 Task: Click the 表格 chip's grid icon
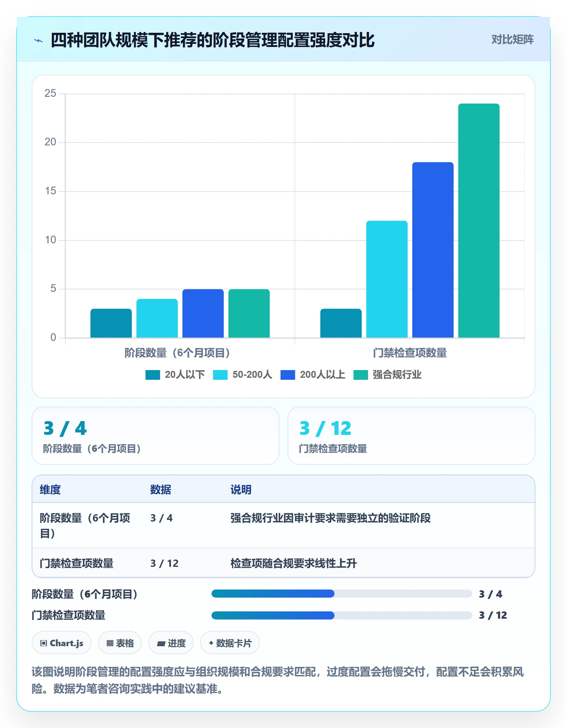tap(110, 643)
